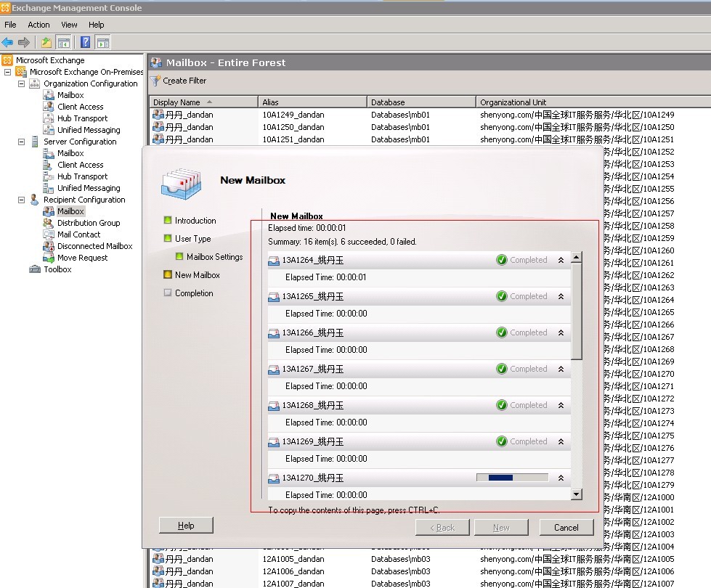Click Unified Messaging icon under Organization Configuration

[x=49, y=130]
